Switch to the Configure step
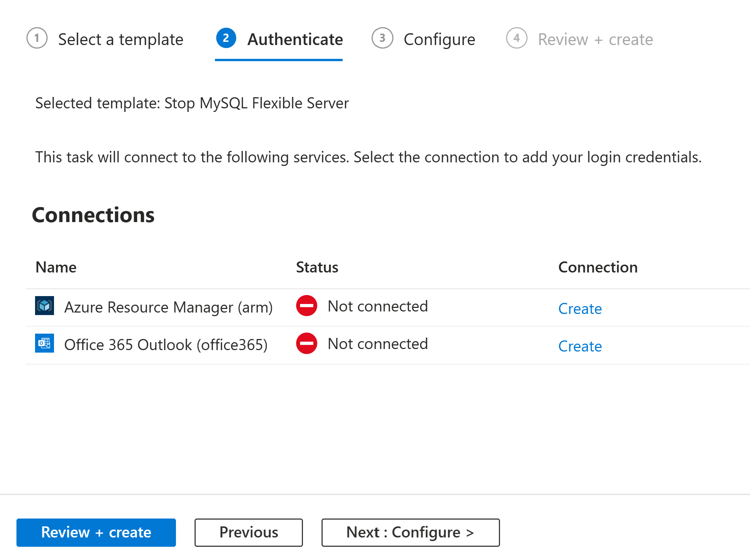 coord(439,39)
